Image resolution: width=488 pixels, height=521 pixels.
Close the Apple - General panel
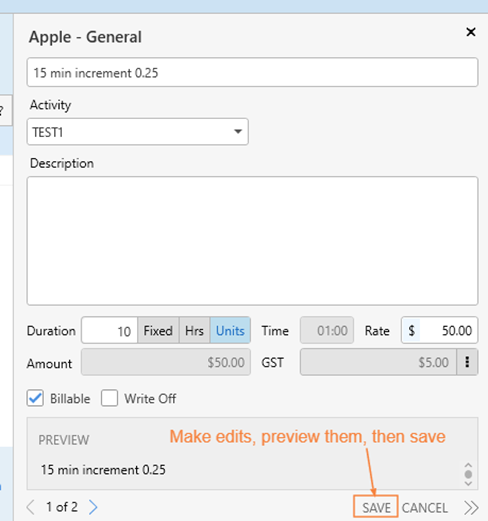coord(471,32)
